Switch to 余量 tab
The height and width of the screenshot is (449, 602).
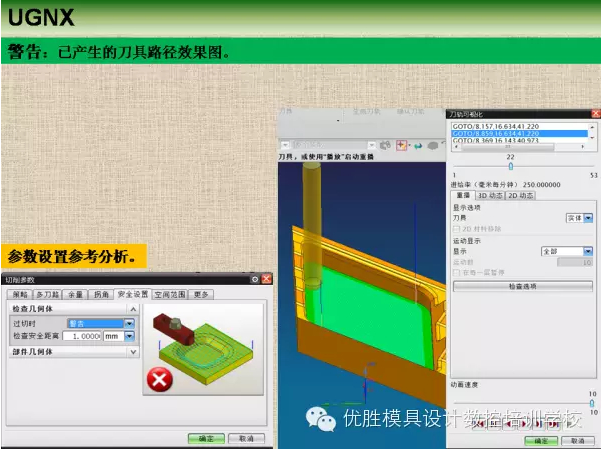(75, 295)
